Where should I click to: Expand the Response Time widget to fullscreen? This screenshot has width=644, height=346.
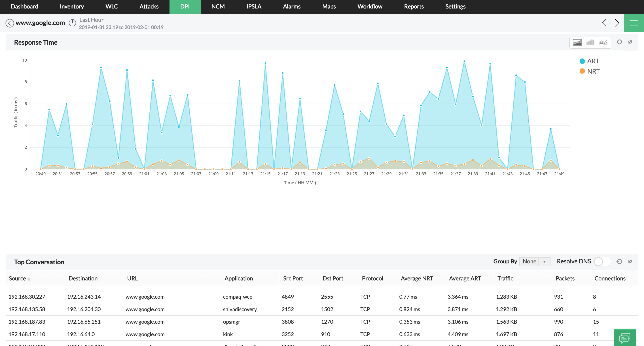click(x=630, y=42)
